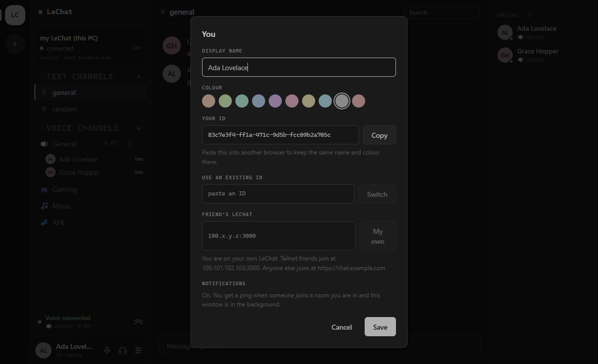Select Grace Hopper in General voice channel
Viewport: 598px width, 364px height.
(94, 172)
